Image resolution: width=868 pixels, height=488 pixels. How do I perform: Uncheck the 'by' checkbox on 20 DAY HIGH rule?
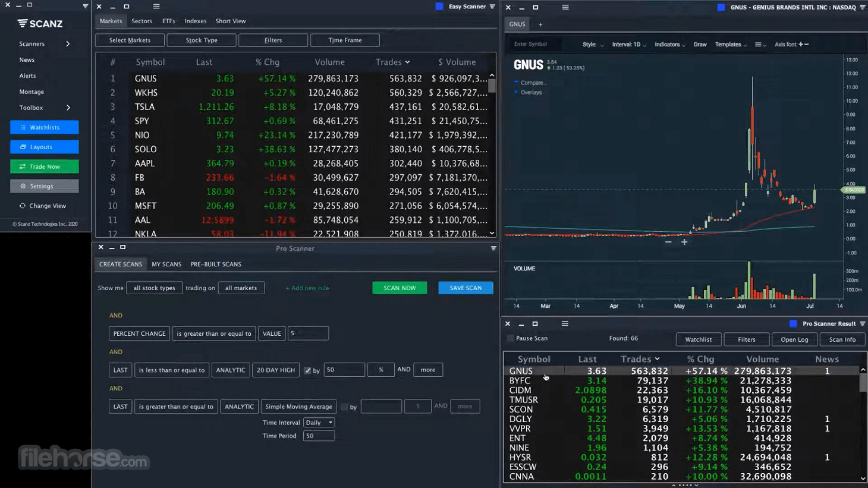tap(307, 370)
